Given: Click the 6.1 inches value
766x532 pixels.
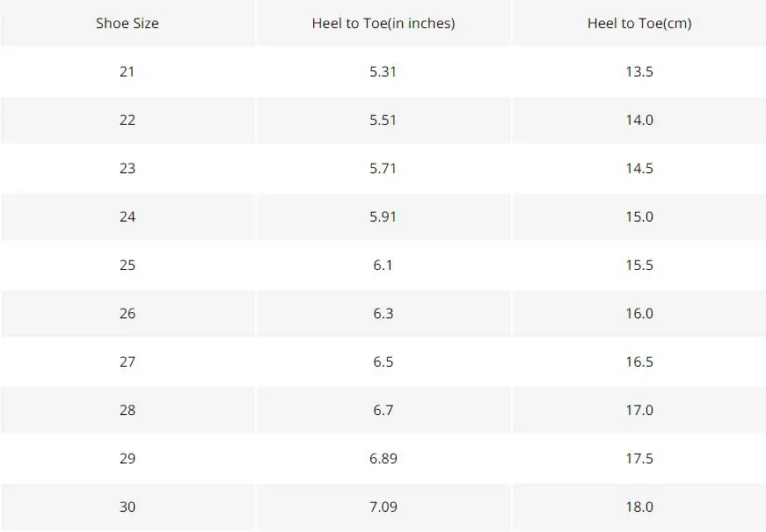Looking at the screenshot, I should click(383, 266).
